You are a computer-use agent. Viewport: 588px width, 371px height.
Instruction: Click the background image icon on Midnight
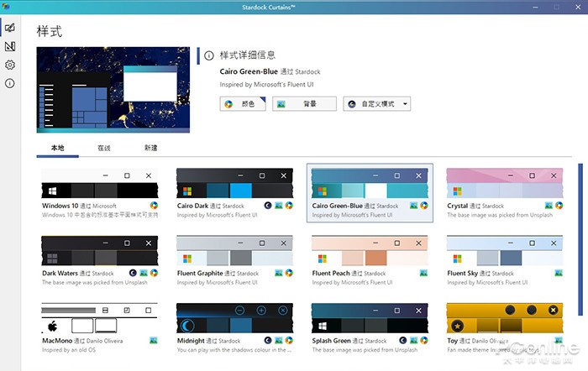point(279,340)
